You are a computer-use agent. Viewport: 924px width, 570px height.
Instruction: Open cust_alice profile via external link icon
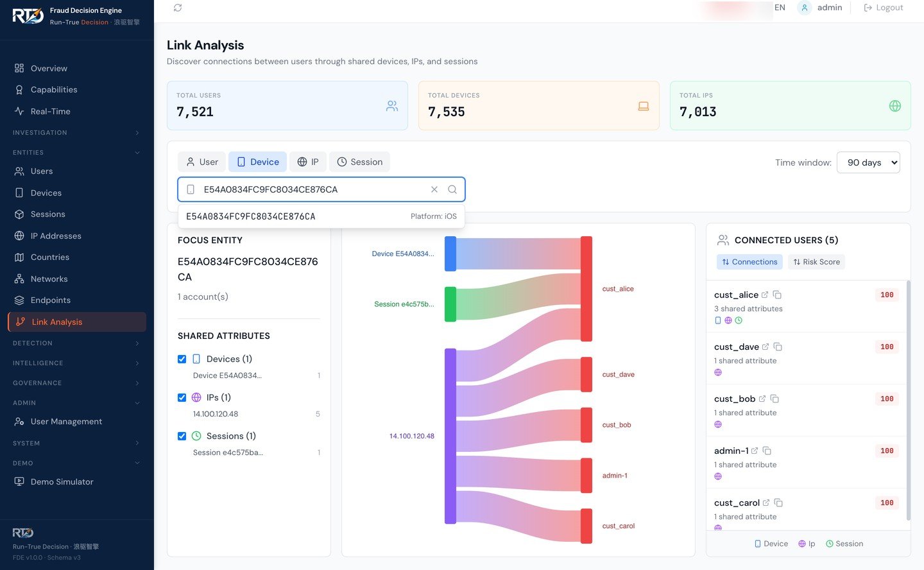(765, 295)
